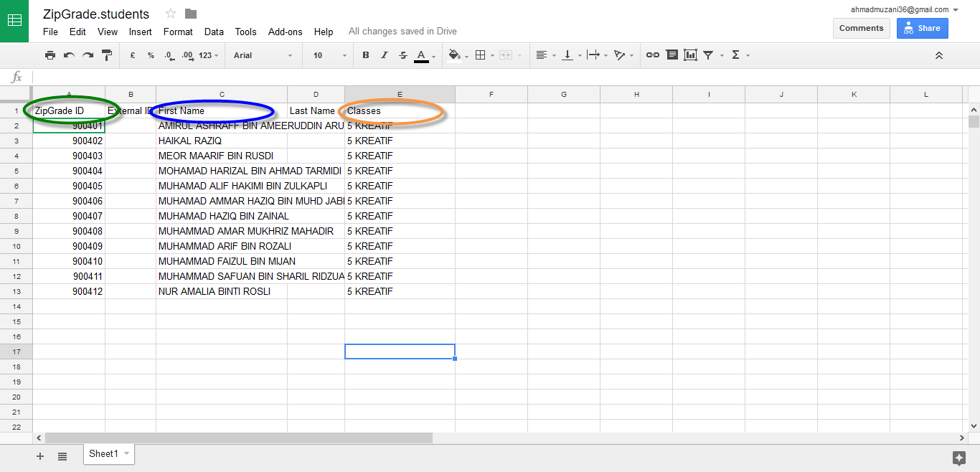Open text wrapping options
The height and width of the screenshot is (472, 980).
(597, 55)
